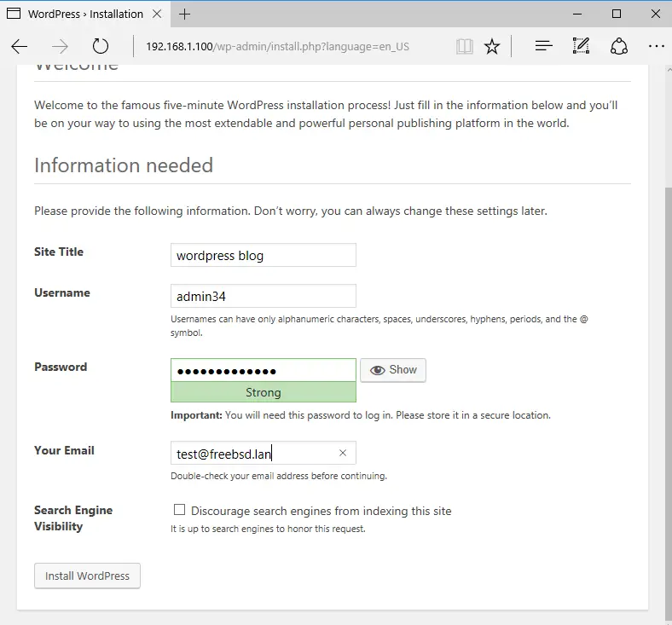Focus the Username field with admin34
The height and width of the screenshot is (625, 672).
(264, 296)
